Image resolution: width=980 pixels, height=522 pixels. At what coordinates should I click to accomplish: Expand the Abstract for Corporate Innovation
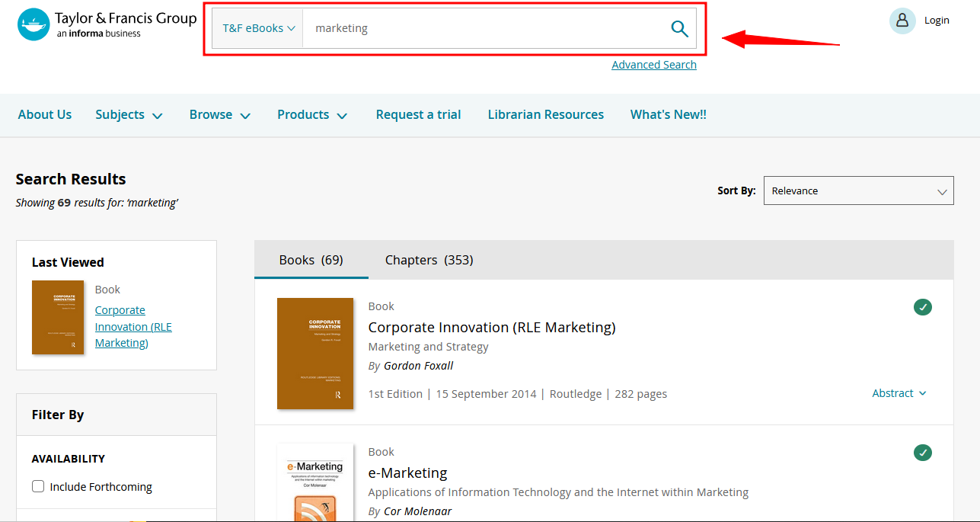pos(899,393)
